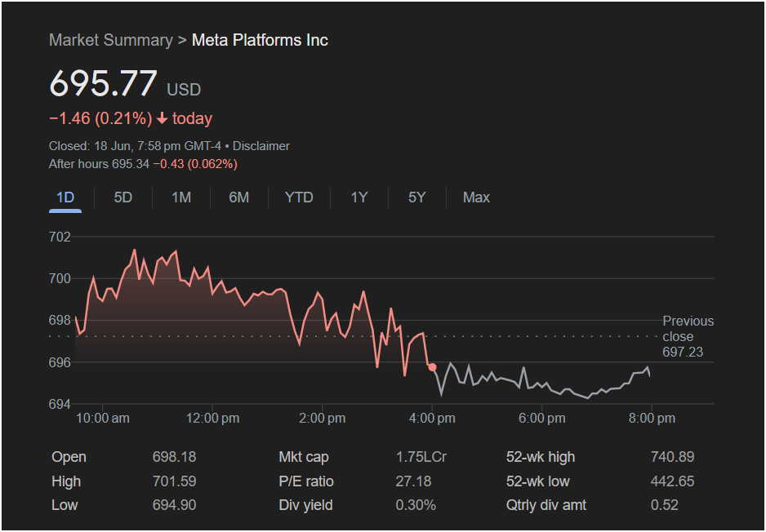Click the P/E ratio value 27.18
The width and height of the screenshot is (766, 532).
413,481
